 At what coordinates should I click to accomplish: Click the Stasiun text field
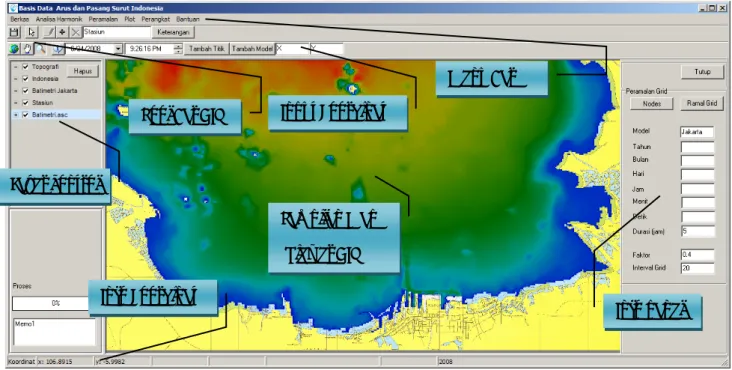coord(117,32)
